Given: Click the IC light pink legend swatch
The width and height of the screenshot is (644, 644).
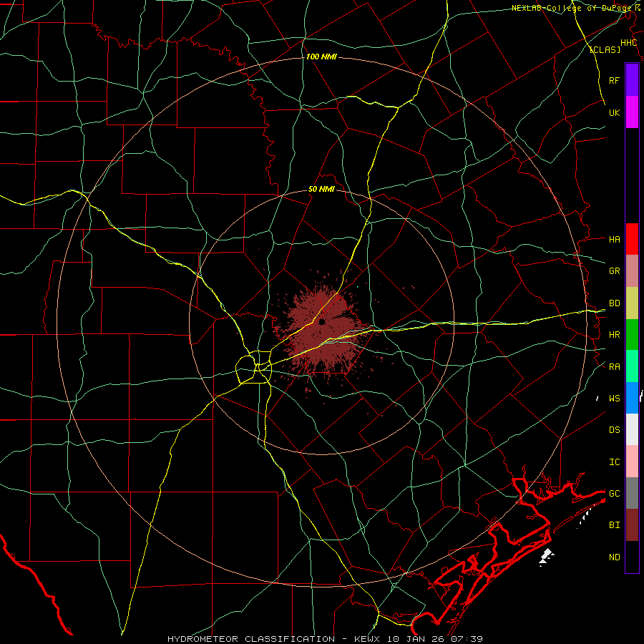Looking at the screenshot, I should pyautogui.click(x=632, y=462).
